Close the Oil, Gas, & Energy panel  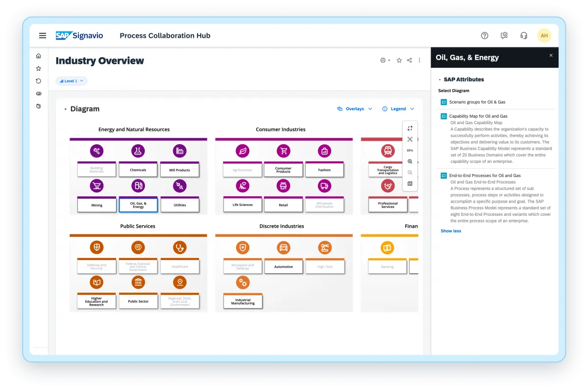pos(551,55)
